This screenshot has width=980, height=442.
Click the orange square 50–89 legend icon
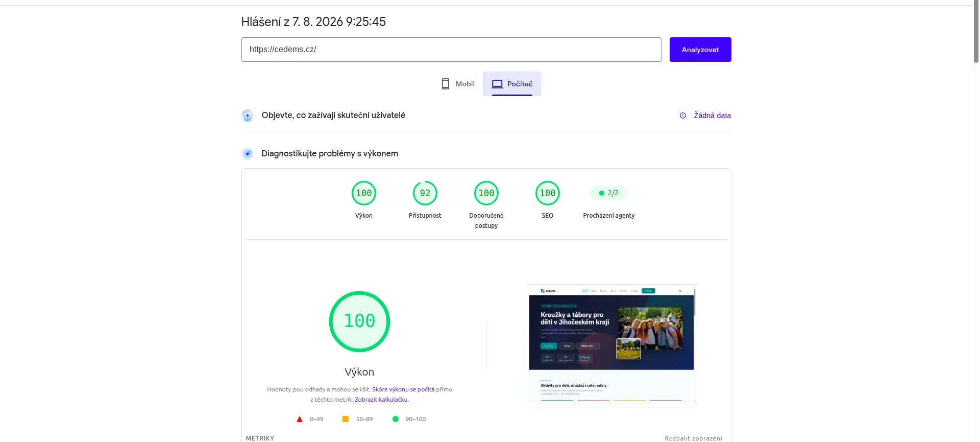346,419
